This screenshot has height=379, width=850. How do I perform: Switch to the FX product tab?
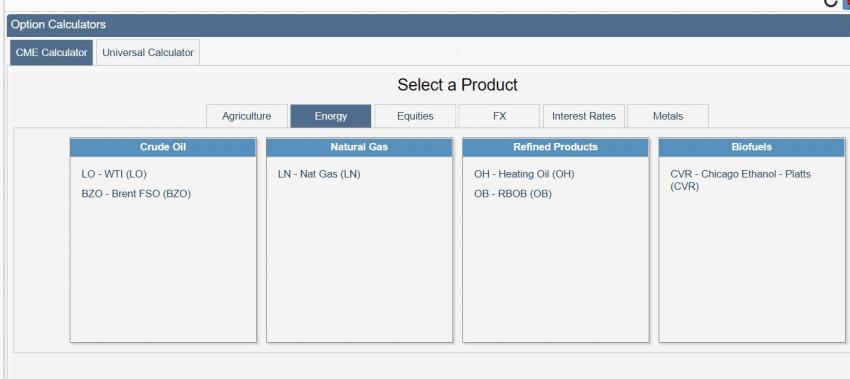(x=499, y=116)
